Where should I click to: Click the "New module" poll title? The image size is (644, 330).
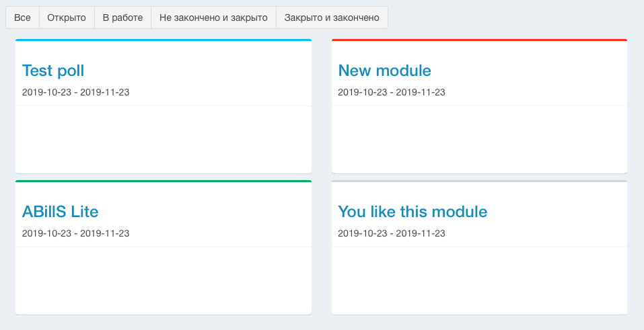384,71
